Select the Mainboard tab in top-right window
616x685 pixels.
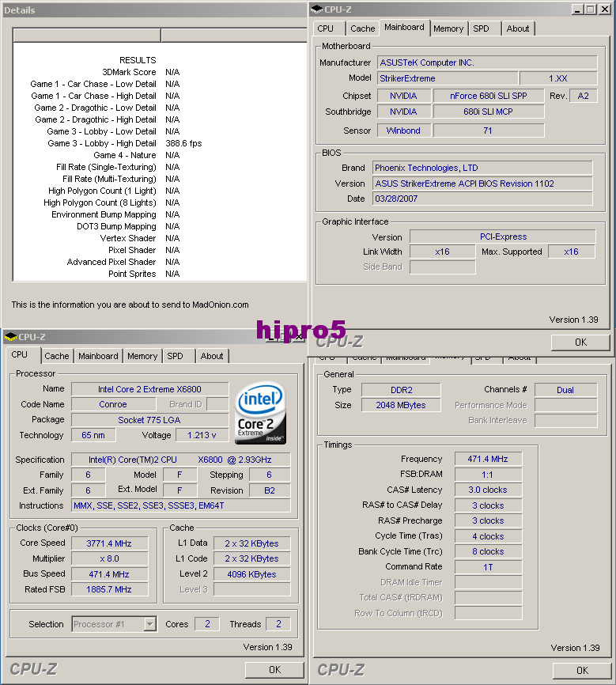(x=405, y=27)
